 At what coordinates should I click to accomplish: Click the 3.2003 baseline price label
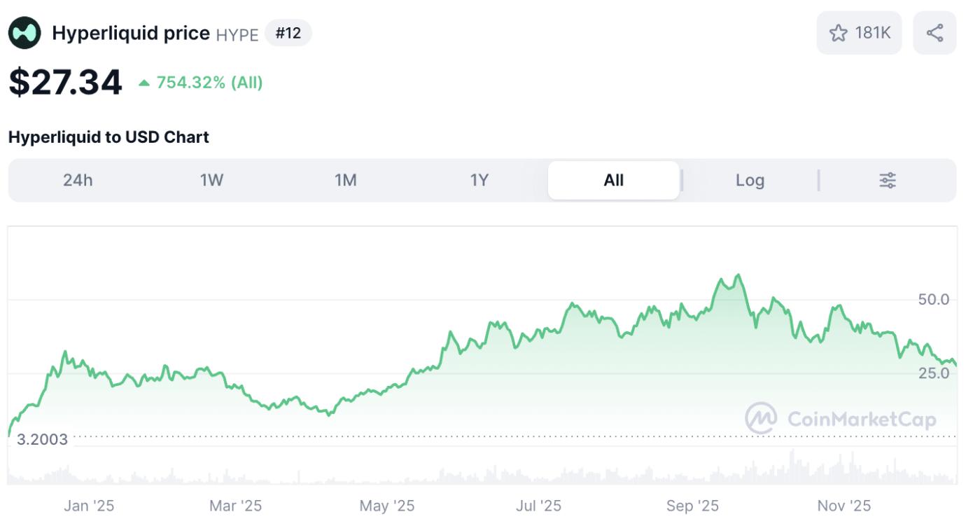42,440
